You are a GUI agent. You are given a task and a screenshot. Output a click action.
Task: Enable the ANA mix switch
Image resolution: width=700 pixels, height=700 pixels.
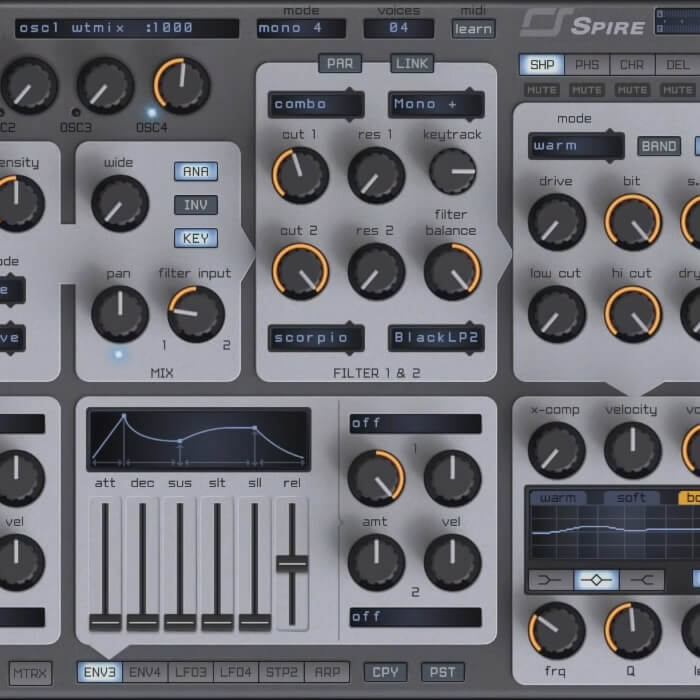(196, 171)
